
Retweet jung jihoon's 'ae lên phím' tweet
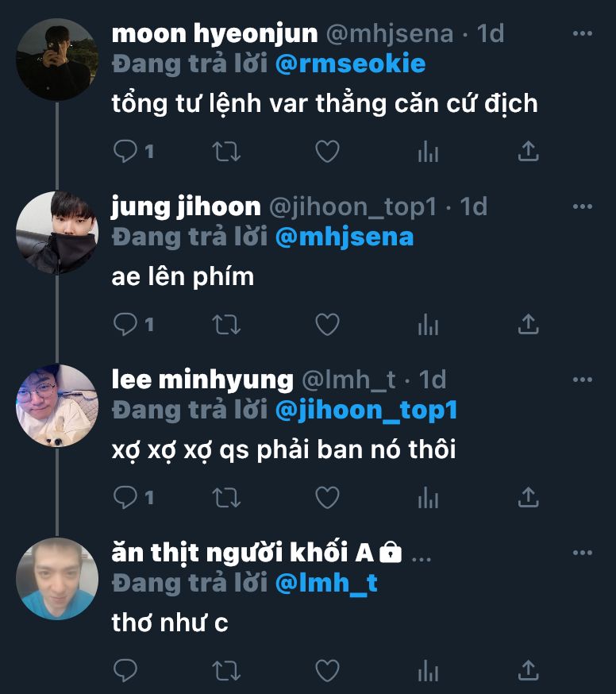pyautogui.click(x=227, y=324)
